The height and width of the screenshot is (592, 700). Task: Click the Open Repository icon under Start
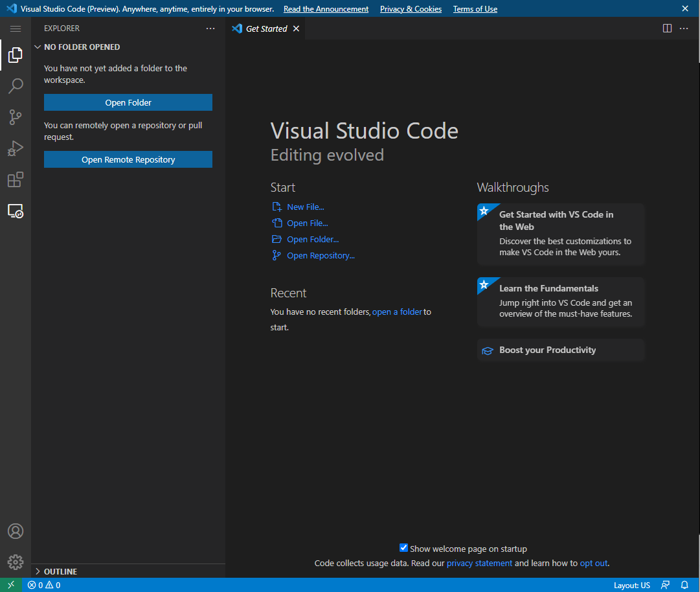click(x=277, y=255)
